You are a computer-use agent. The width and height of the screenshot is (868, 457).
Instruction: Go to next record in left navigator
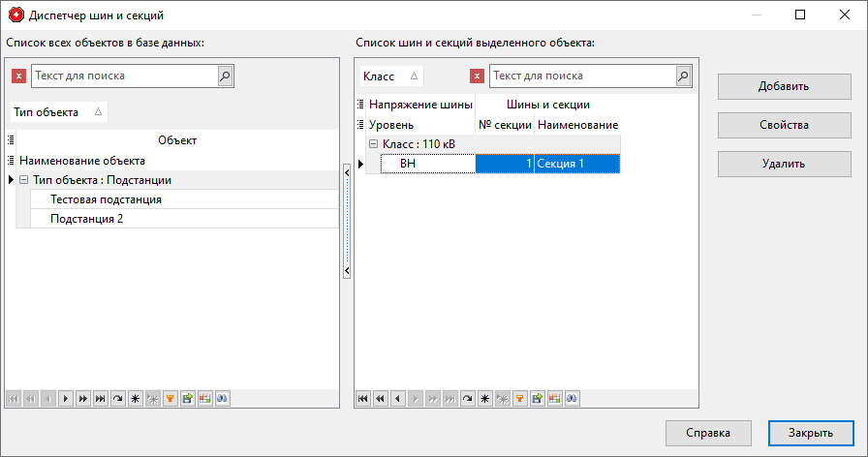[65, 398]
